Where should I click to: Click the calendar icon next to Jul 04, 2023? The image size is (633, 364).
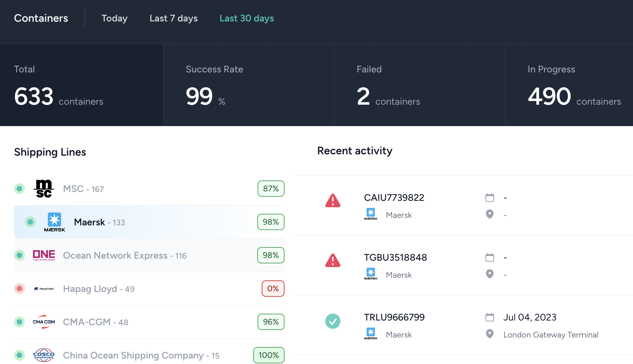(x=489, y=317)
